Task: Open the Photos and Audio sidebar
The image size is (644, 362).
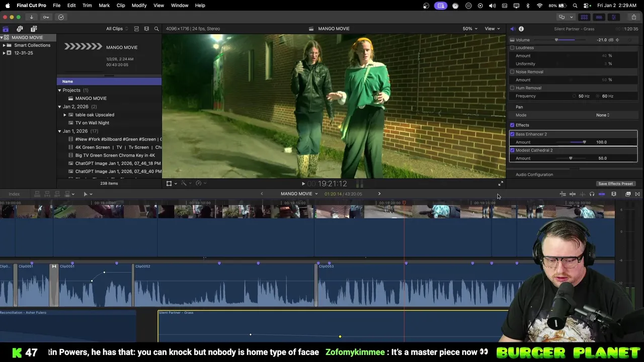Action: point(20,29)
